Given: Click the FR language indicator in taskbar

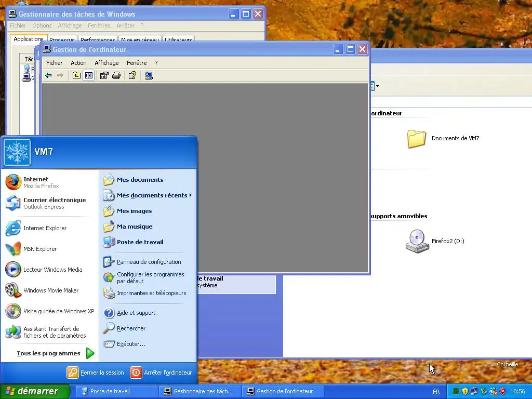Looking at the screenshot, I should tap(436, 392).
